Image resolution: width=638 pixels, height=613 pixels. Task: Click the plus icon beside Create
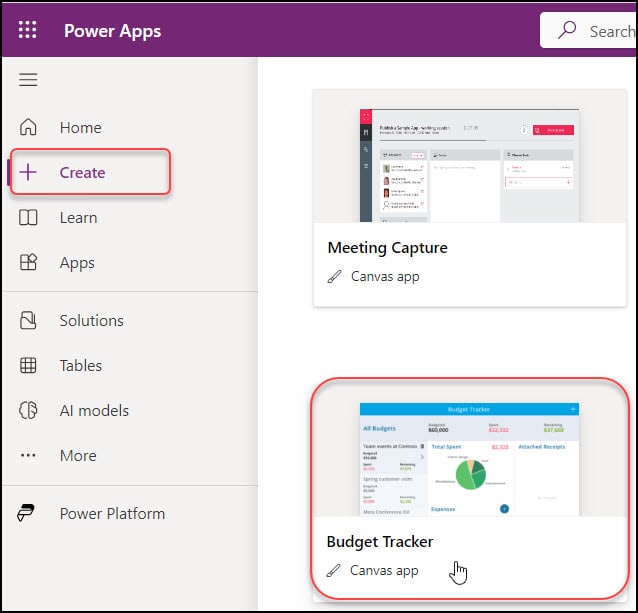(x=28, y=172)
